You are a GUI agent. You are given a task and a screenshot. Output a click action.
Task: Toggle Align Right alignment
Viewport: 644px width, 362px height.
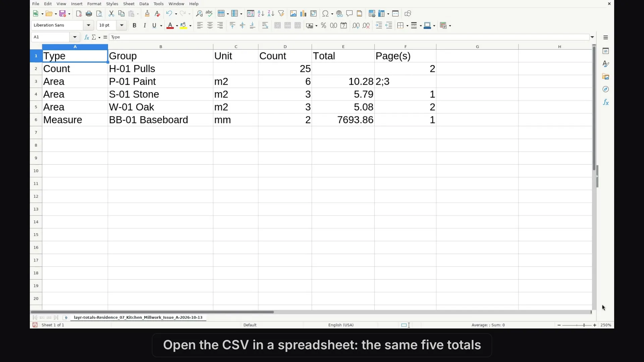(220, 25)
